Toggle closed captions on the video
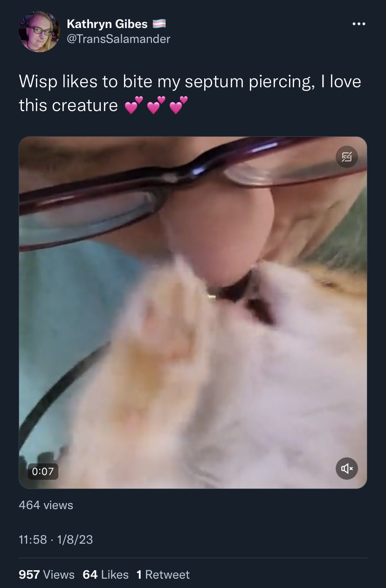The width and height of the screenshot is (386, 588). pyautogui.click(x=347, y=157)
